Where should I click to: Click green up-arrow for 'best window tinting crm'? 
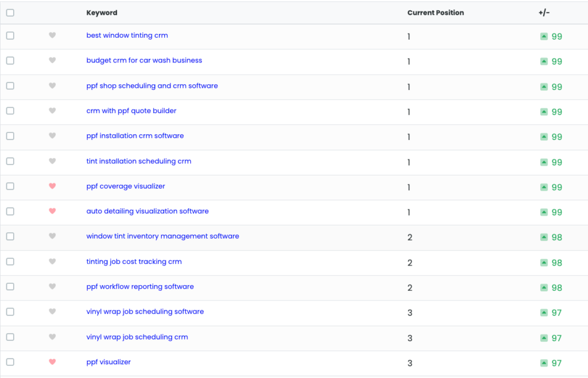(544, 36)
